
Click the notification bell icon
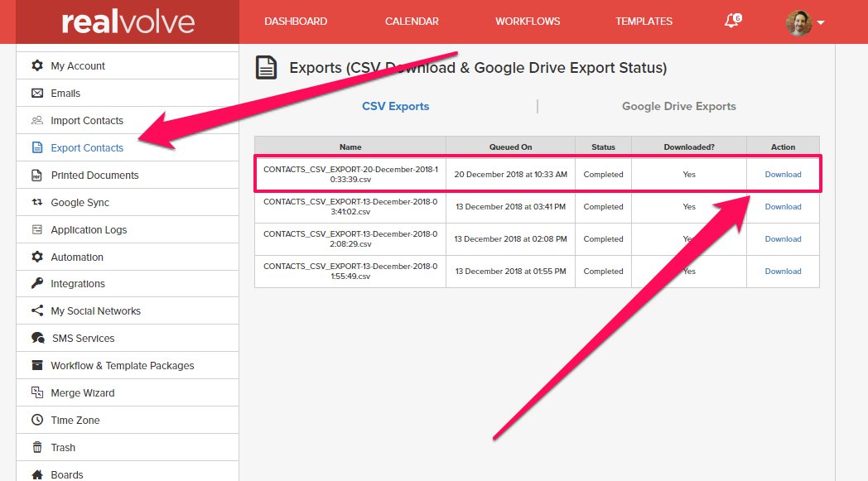[x=731, y=22]
